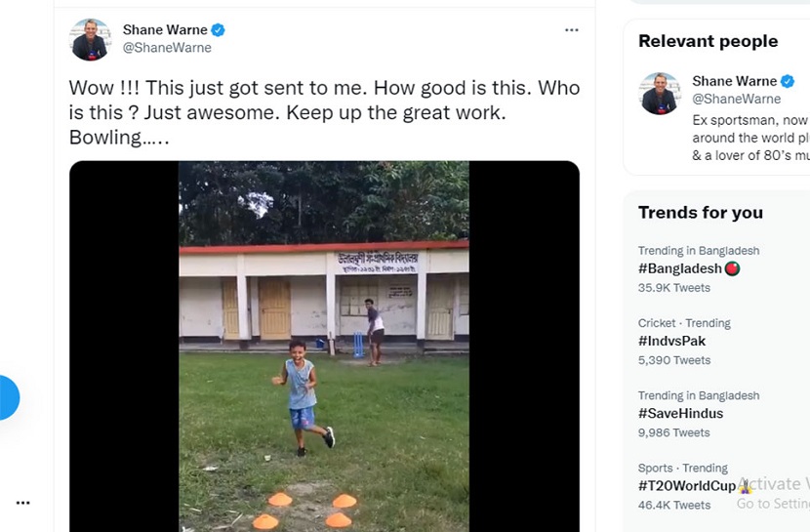Viewport: 810px width, 532px height.
Task: Play the cricket bowling video in the tweet
Action: point(324,347)
